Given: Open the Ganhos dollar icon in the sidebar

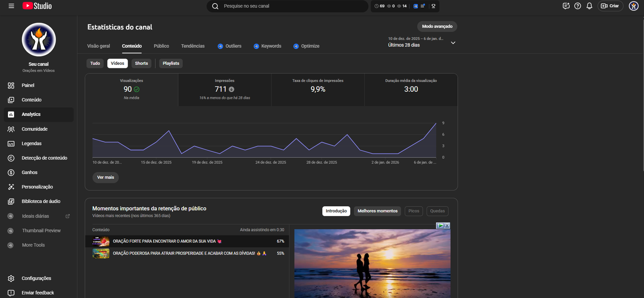Looking at the screenshot, I should (x=11, y=173).
